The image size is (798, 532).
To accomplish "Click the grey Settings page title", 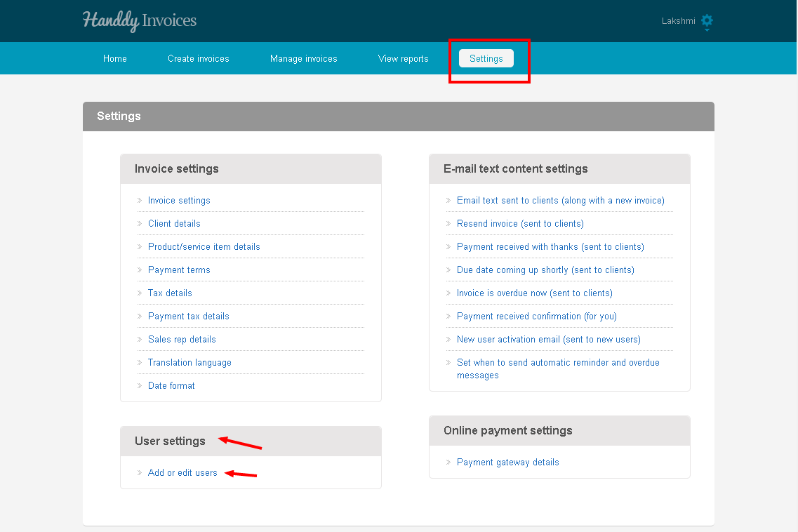I will click(119, 116).
